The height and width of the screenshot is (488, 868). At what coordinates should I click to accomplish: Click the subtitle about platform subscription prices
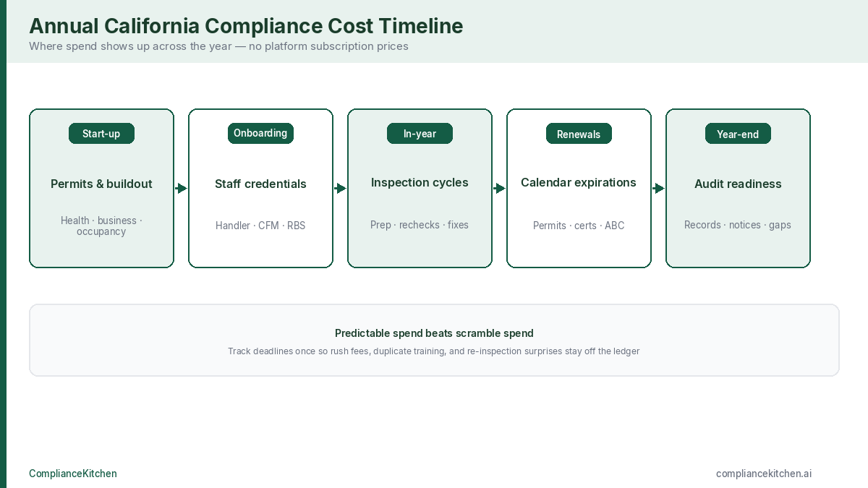tap(218, 46)
